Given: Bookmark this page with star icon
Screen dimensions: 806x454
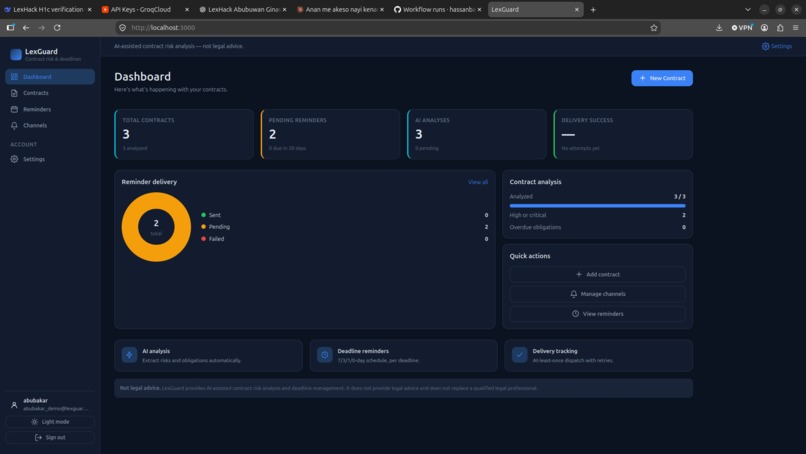Looking at the screenshot, I should tap(654, 28).
